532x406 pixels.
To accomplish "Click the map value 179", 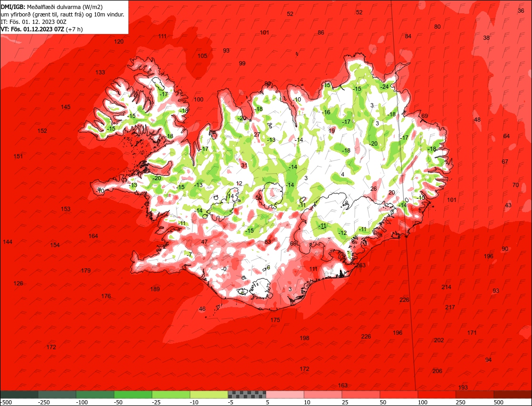I will coord(86,270).
